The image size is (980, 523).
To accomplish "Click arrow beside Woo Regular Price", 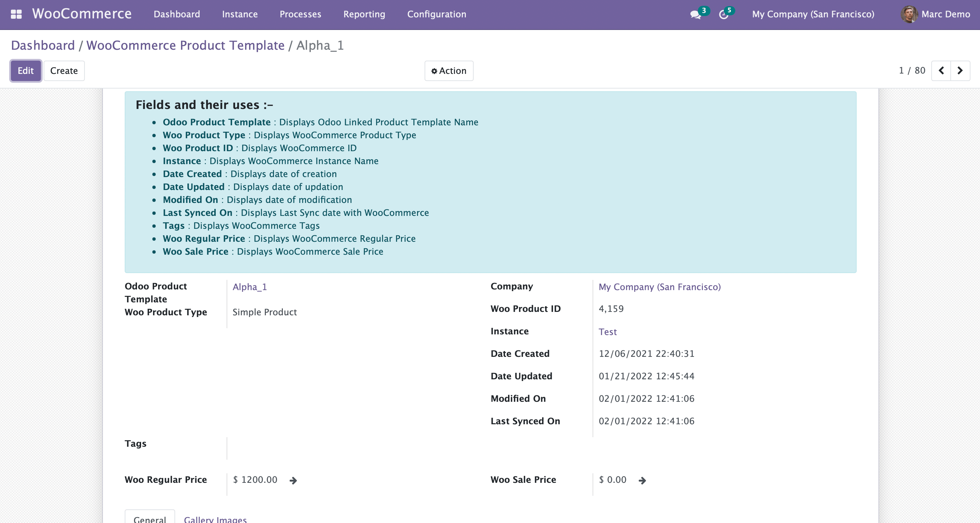I will tap(293, 480).
